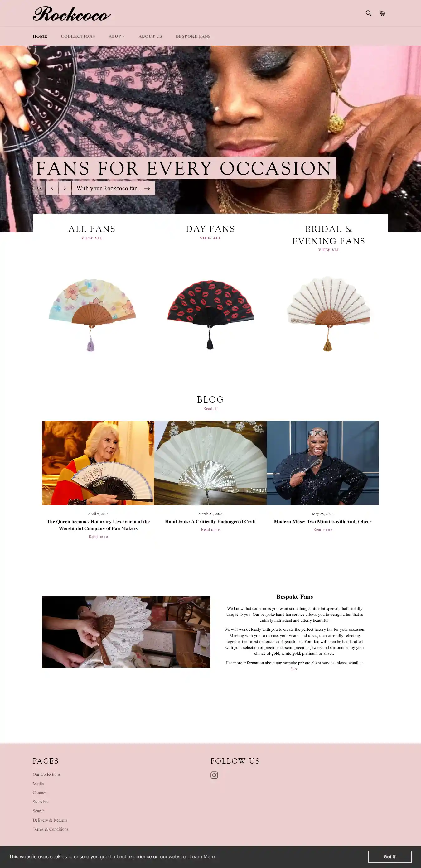The width and height of the screenshot is (421, 868).
Task: Open Delivery & Returns footer link
Action: click(x=50, y=820)
